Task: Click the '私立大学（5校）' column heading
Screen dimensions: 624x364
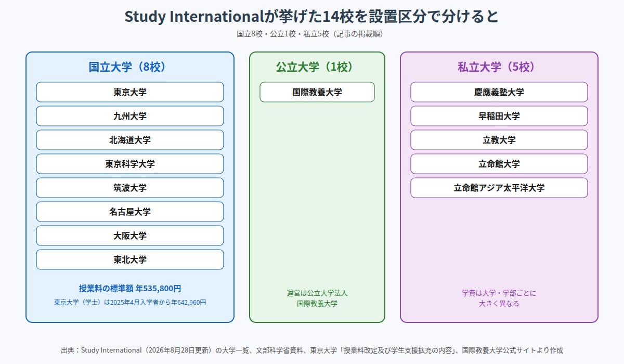Action: click(x=499, y=67)
